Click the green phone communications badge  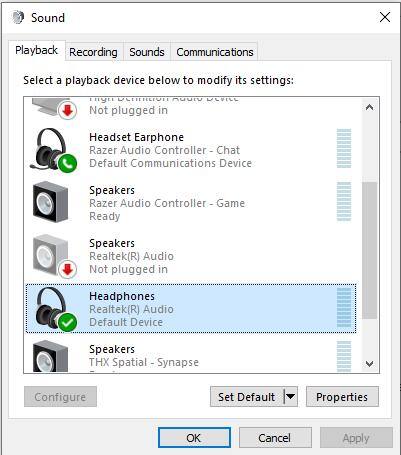pyautogui.click(x=67, y=163)
